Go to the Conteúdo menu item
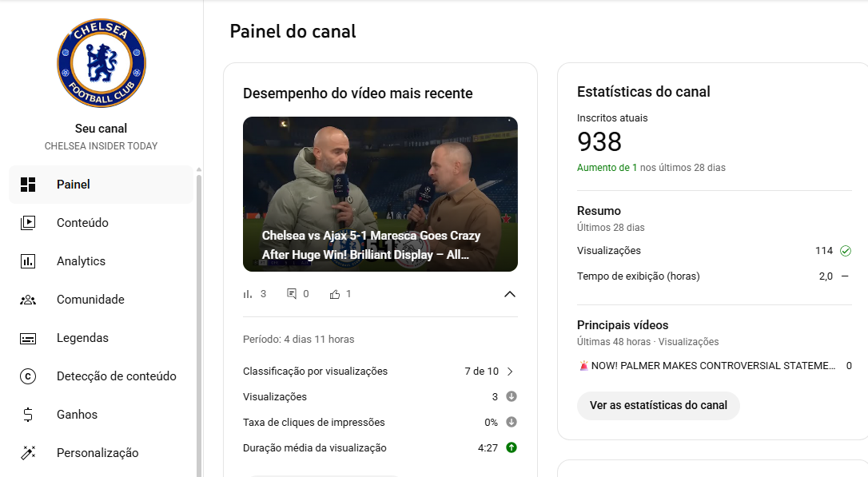This screenshot has height=477, width=868. click(x=102, y=222)
